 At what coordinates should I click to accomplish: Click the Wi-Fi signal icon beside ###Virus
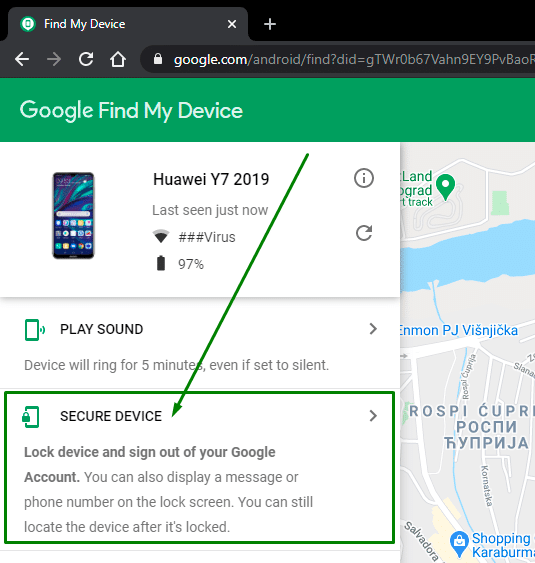click(161, 236)
